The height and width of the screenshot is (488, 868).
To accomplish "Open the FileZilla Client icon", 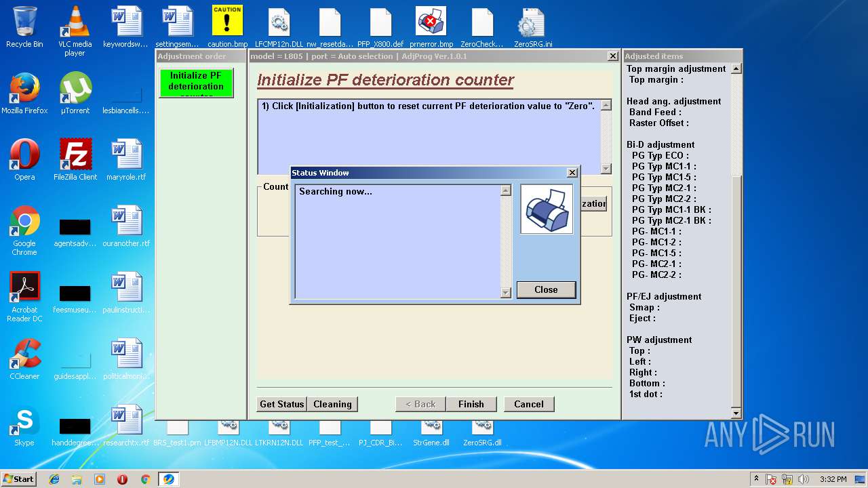I will [75, 160].
